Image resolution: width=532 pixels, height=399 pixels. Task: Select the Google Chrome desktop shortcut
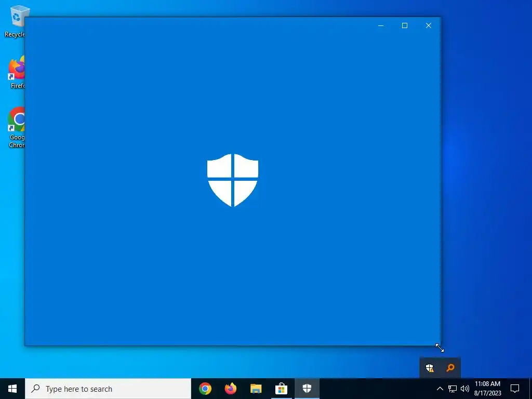pos(16,127)
